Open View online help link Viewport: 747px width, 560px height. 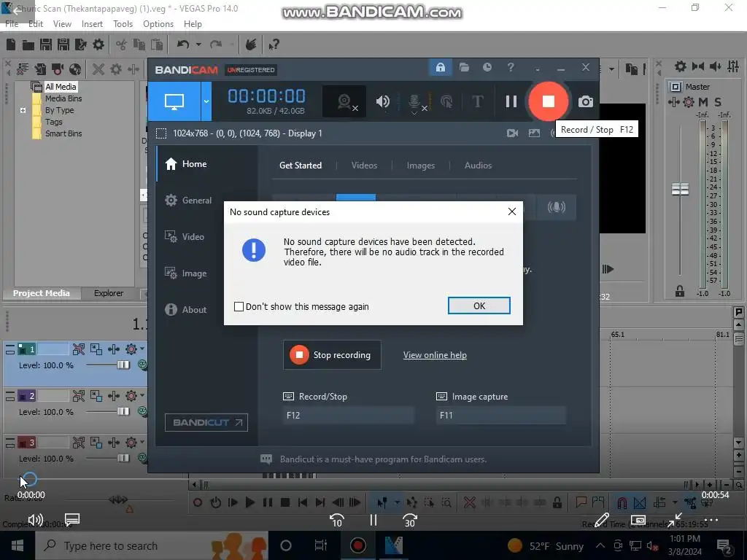(x=435, y=355)
